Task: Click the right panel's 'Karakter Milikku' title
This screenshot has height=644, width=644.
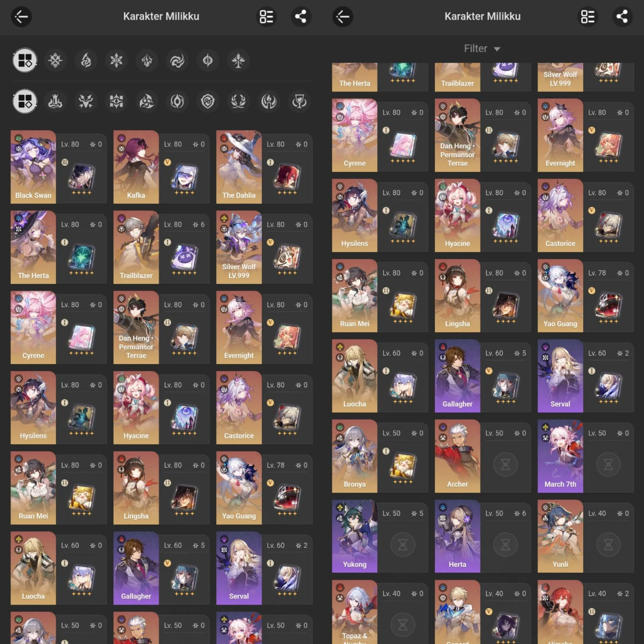Action: coord(482,16)
